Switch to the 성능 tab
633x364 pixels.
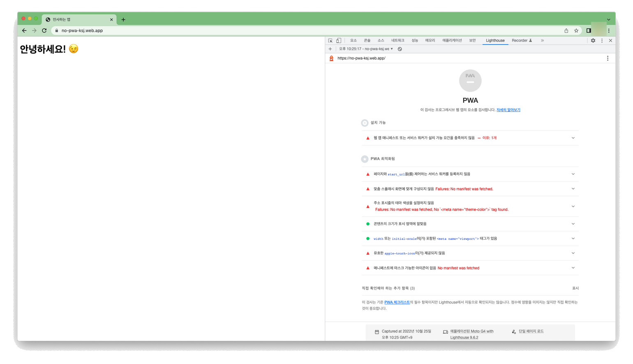(415, 41)
